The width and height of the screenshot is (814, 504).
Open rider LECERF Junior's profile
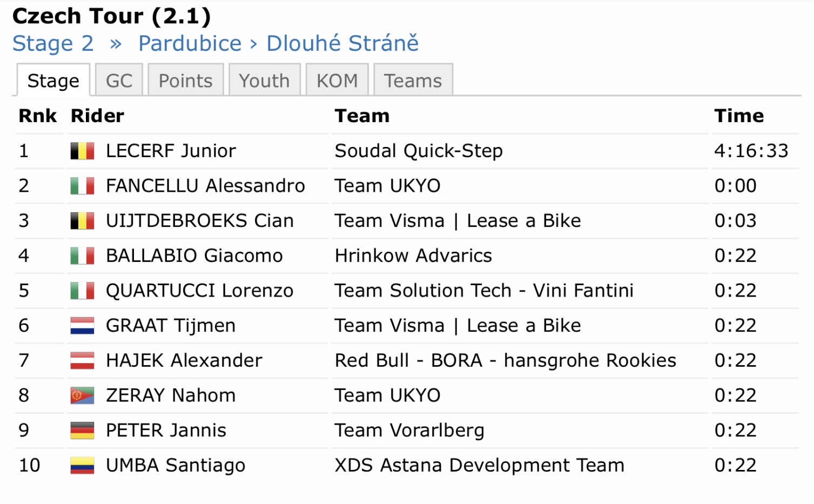pyautogui.click(x=171, y=151)
